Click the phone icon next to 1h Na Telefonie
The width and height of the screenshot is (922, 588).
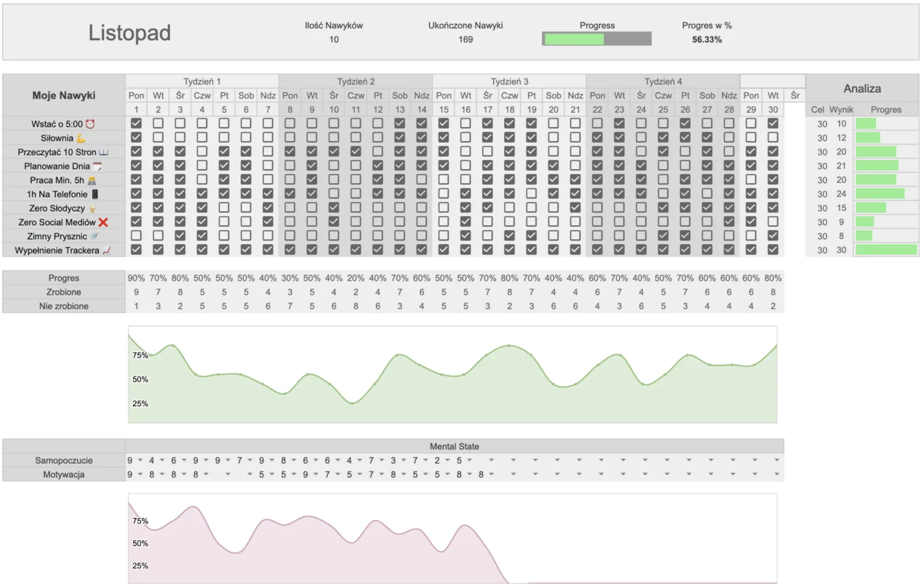(x=95, y=194)
